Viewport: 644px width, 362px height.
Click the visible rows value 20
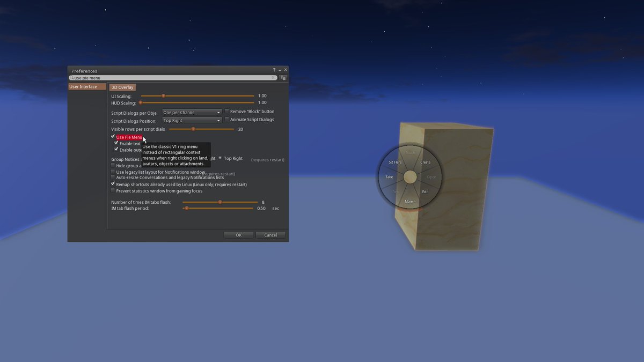coord(240,129)
